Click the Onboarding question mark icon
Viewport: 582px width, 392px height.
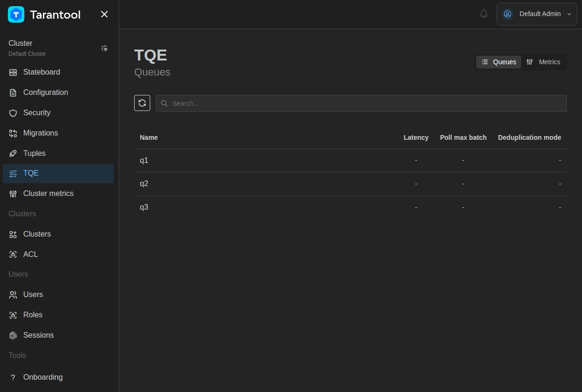click(x=13, y=377)
